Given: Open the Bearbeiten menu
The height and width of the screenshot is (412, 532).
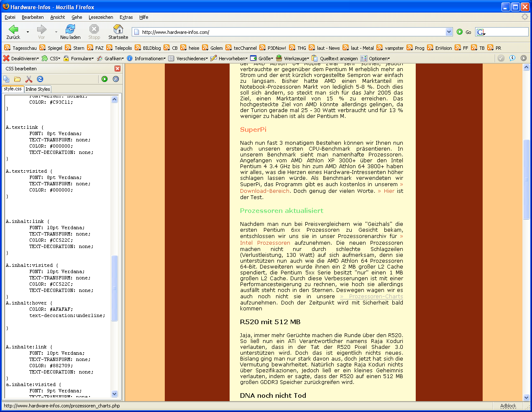Looking at the screenshot, I should pyautogui.click(x=33, y=17).
